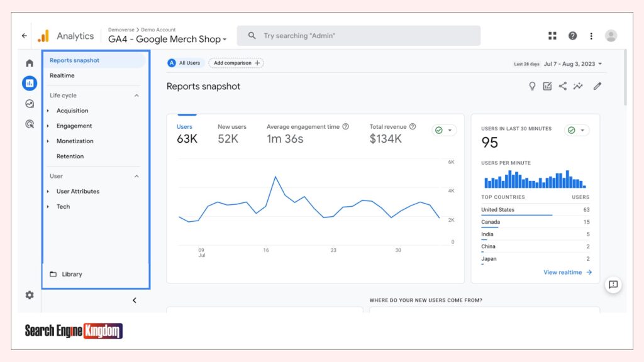This screenshot has width=644, height=362.
Task: Open data quality dropdown on the Users card
Action: coord(444,130)
